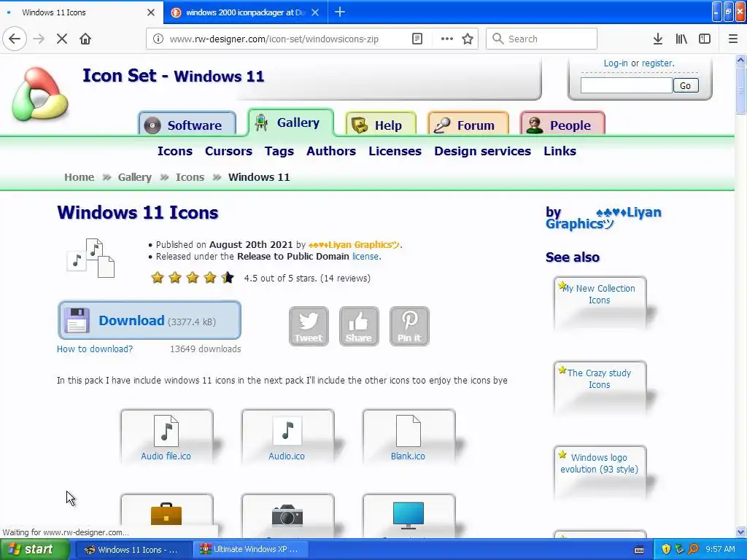Go to Gallery in breadcrumb
The width and height of the screenshot is (747, 560).
coord(135,177)
